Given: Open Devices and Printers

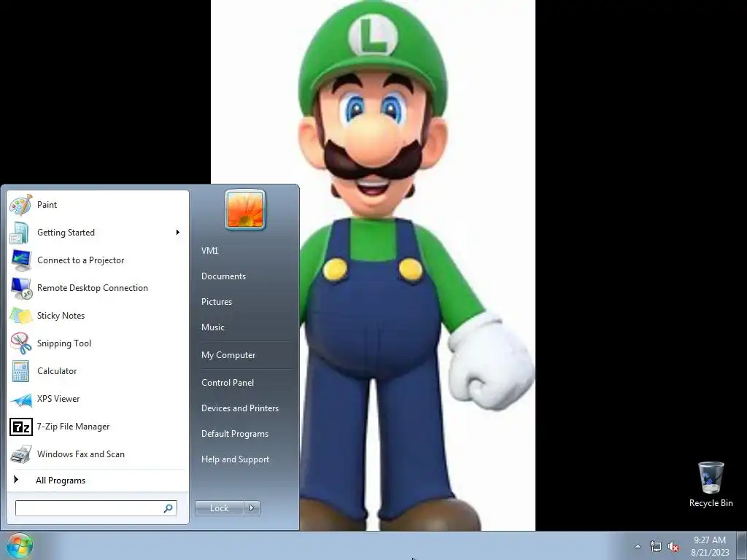Looking at the screenshot, I should click(239, 408).
